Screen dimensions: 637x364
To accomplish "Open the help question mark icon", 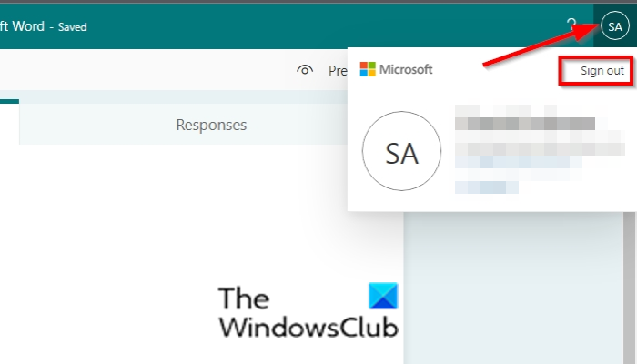I will pyautogui.click(x=571, y=25).
